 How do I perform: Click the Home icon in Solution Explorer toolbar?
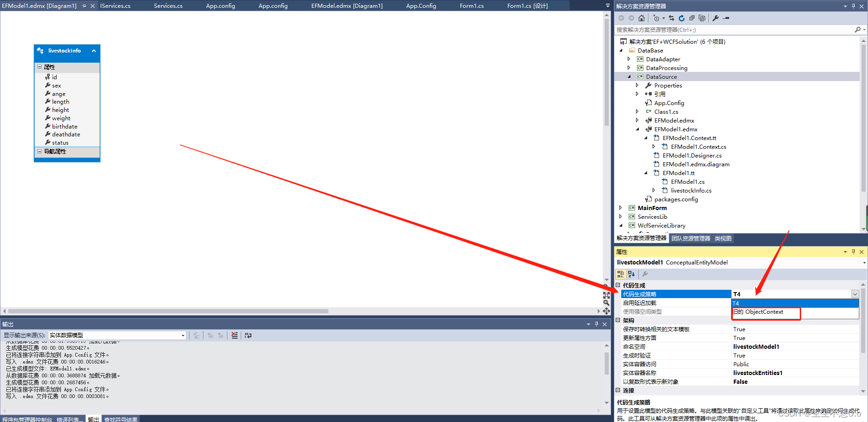point(642,18)
